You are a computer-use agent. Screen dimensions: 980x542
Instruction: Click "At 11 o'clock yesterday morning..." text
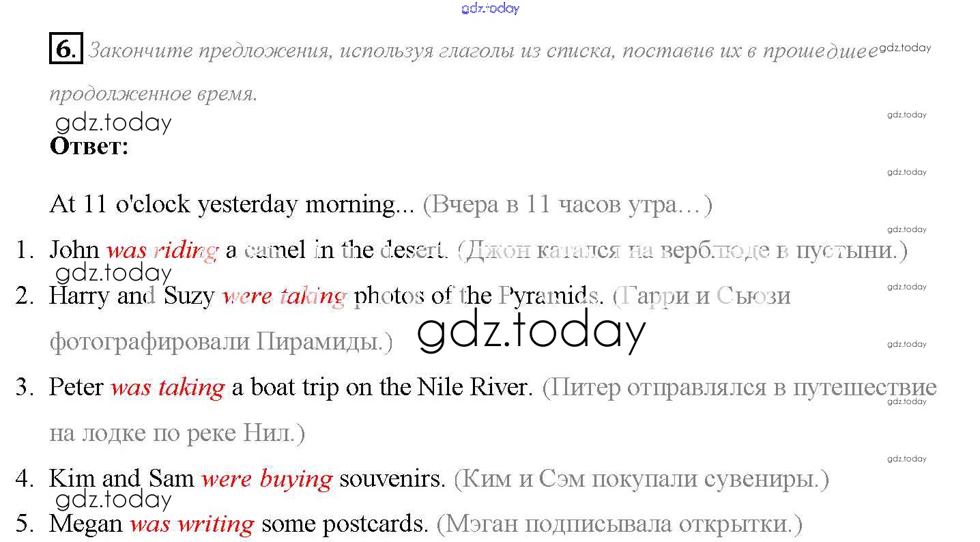232,205
